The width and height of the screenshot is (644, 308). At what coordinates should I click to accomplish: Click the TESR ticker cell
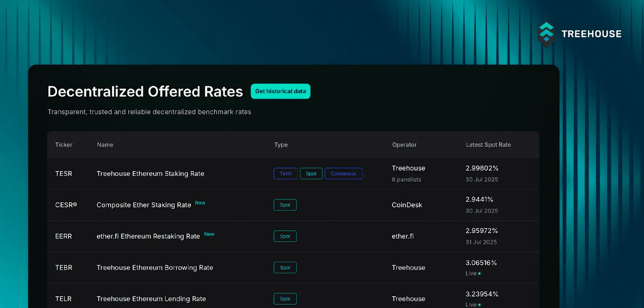(64, 174)
